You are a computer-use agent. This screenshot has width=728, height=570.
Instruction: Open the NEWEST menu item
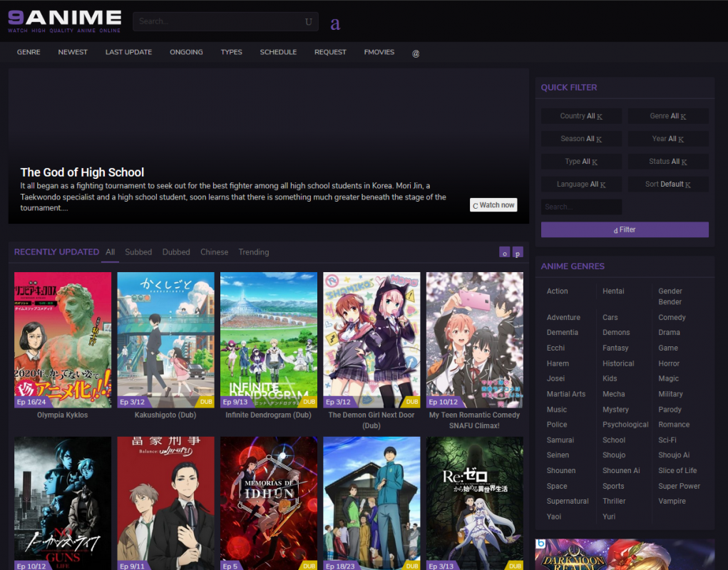(x=73, y=52)
